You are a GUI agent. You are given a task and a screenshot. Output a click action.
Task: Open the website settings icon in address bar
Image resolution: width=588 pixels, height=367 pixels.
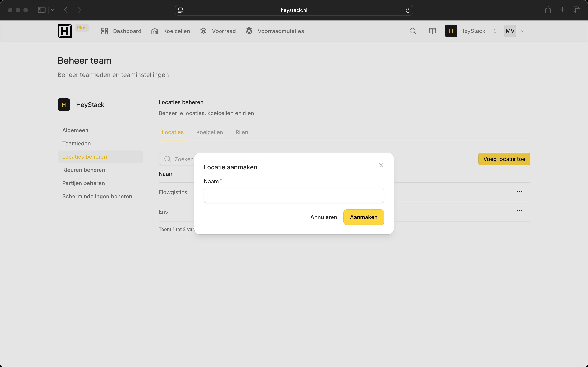pyautogui.click(x=180, y=10)
